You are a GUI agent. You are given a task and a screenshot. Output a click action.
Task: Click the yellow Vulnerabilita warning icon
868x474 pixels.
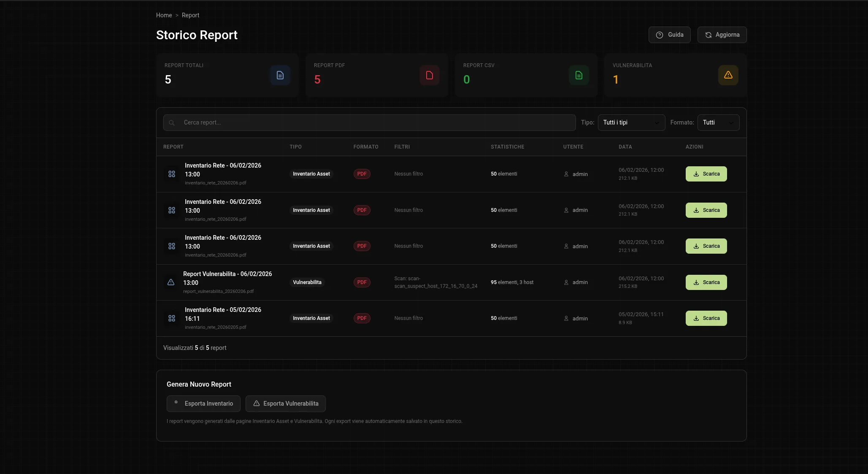pos(728,75)
